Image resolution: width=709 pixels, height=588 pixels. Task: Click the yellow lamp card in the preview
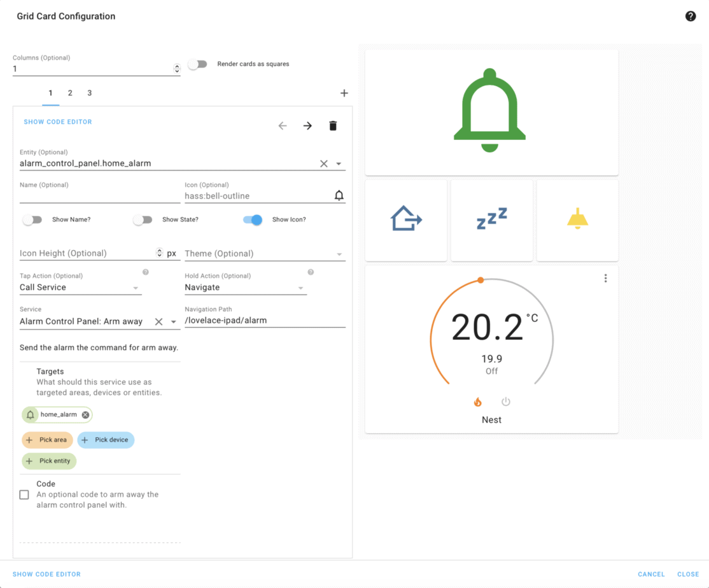click(x=577, y=220)
